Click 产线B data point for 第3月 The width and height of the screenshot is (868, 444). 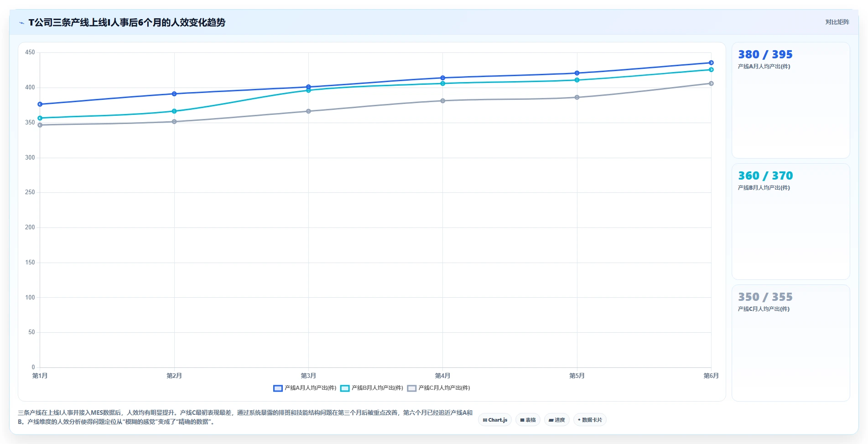click(x=308, y=90)
